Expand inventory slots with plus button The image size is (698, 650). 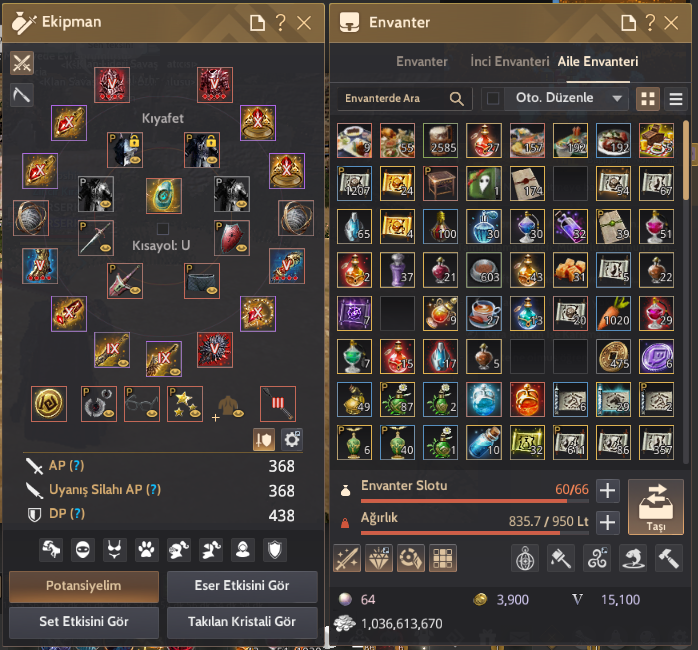(608, 491)
